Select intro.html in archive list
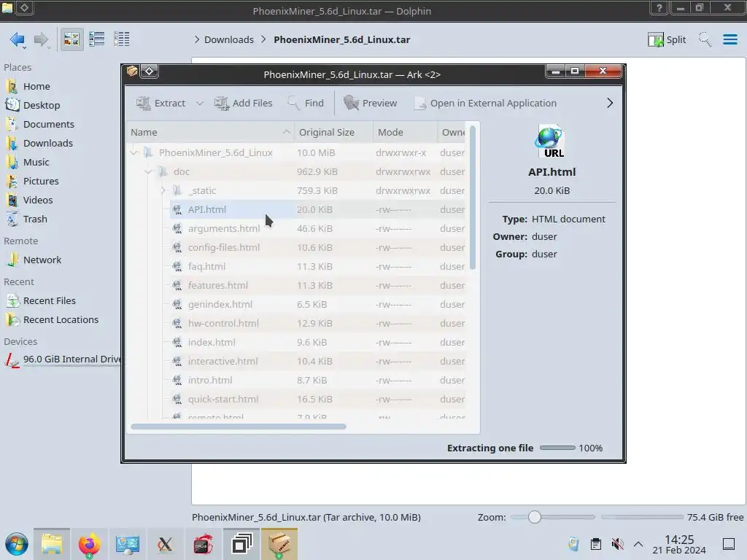This screenshot has height=560, width=747. 210,381
